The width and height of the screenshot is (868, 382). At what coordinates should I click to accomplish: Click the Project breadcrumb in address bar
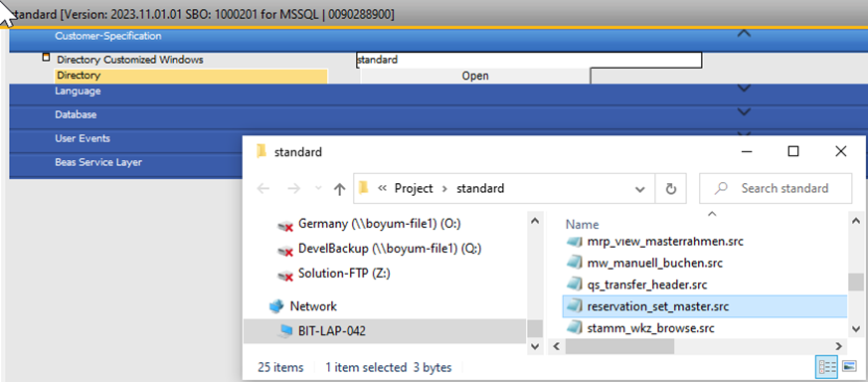coord(414,188)
